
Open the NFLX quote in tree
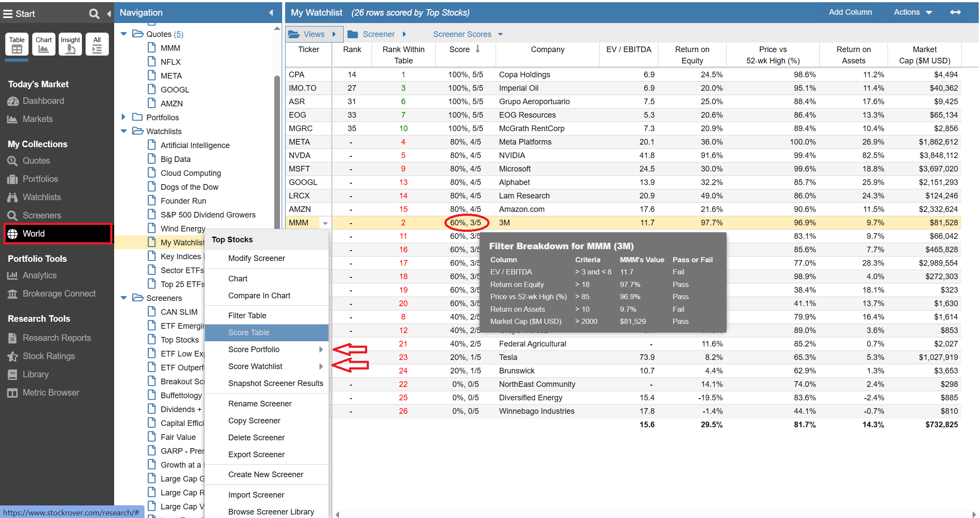(x=170, y=62)
